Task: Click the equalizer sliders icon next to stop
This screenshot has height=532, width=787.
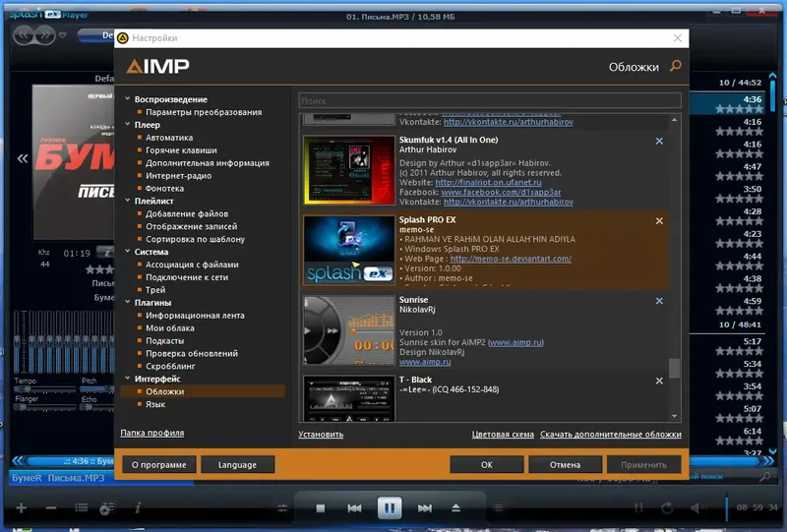Action: coord(282,508)
